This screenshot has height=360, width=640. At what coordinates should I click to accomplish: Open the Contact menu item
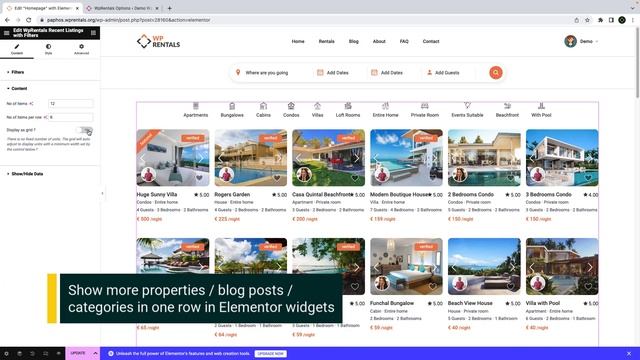[431, 41]
